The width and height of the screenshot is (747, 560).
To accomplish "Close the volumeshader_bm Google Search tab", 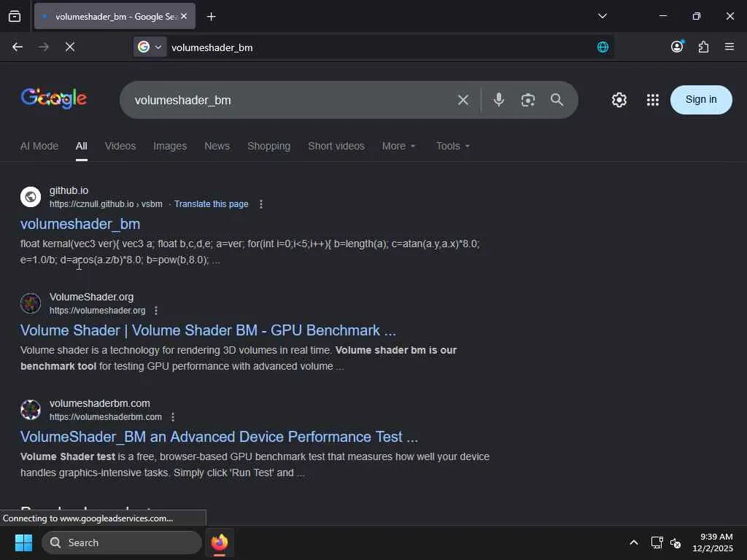I will pos(184,16).
